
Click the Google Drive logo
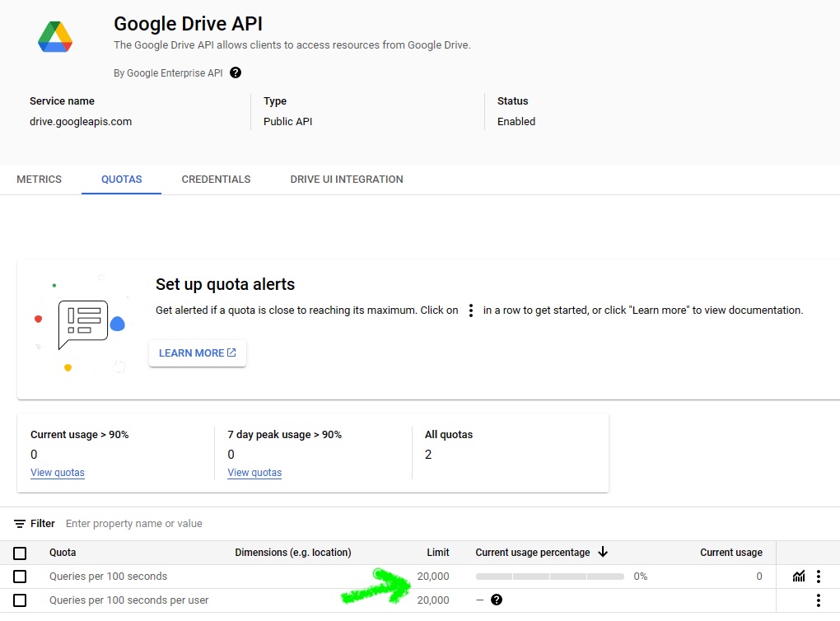click(x=55, y=37)
